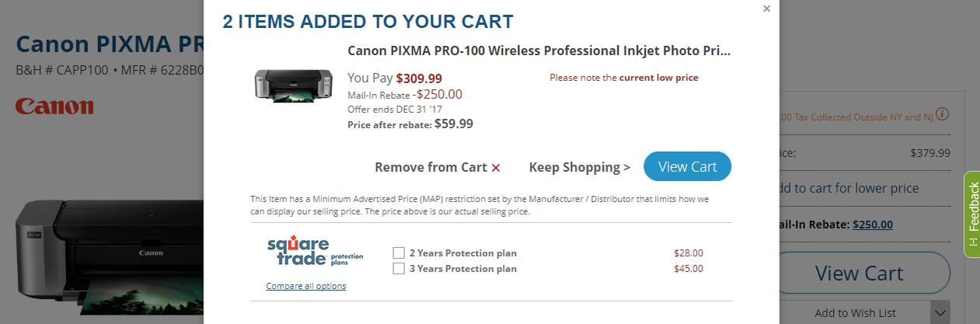Image resolution: width=980 pixels, height=324 pixels.
Task: Close the added-to-cart popup
Action: (766, 9)
